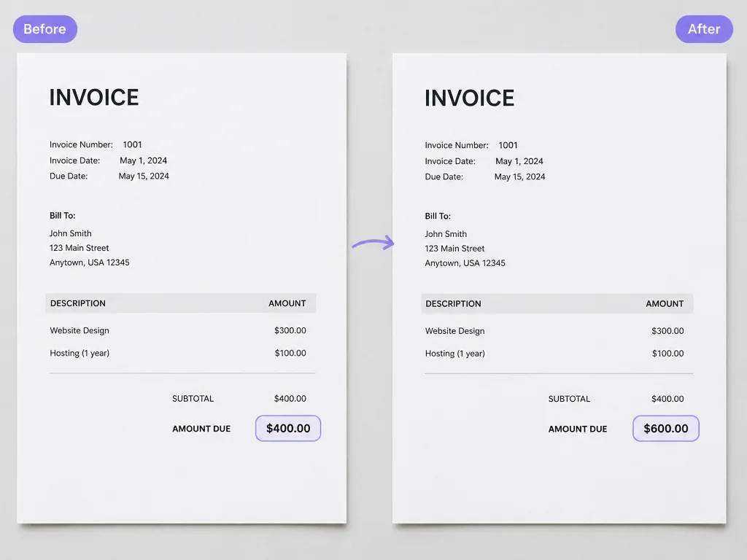Click the After label badge
Image resolution: width=747 pixels, height=560 pixels.
pos(704,29)
